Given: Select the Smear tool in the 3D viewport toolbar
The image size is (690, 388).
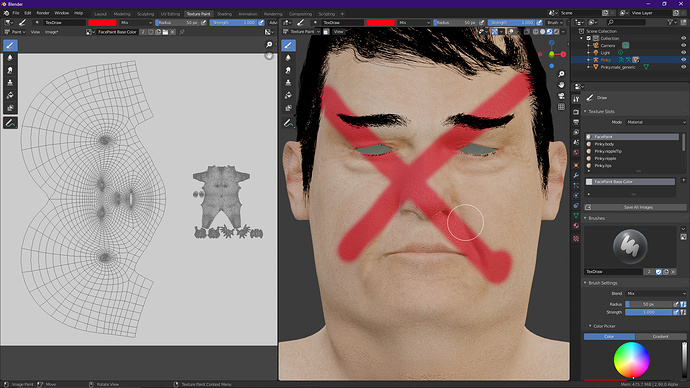Looking at the screenshot, I should click(288, 70).
